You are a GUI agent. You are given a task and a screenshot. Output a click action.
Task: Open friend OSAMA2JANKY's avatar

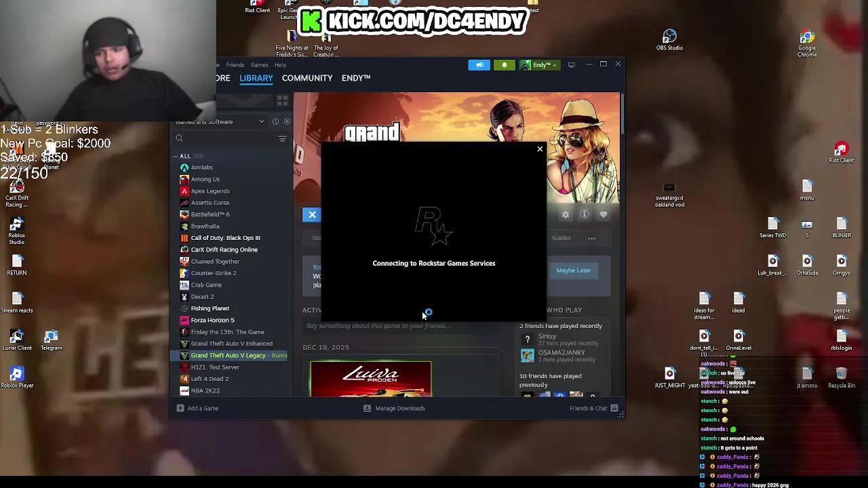pos(527,355)
